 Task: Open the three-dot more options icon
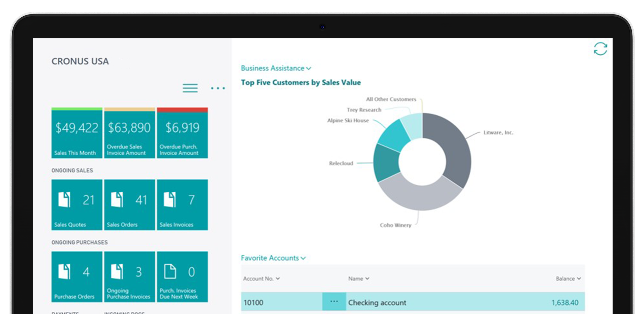218,88
